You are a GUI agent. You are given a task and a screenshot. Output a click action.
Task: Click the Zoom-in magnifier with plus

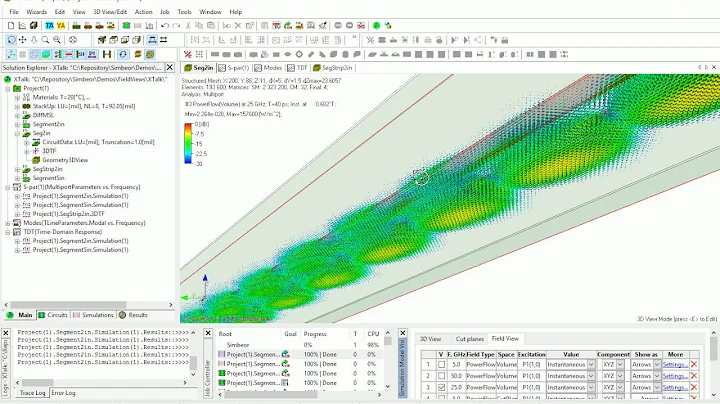(57, 40)
